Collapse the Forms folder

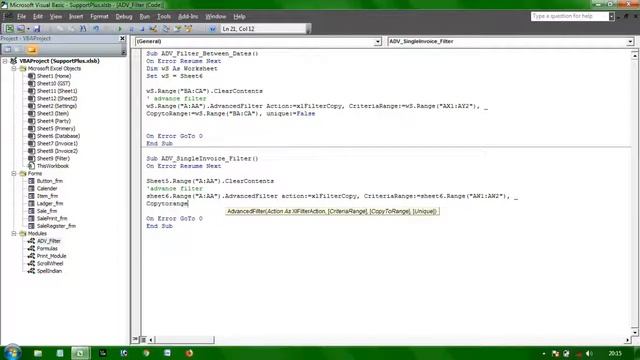(x=14, y=173)
